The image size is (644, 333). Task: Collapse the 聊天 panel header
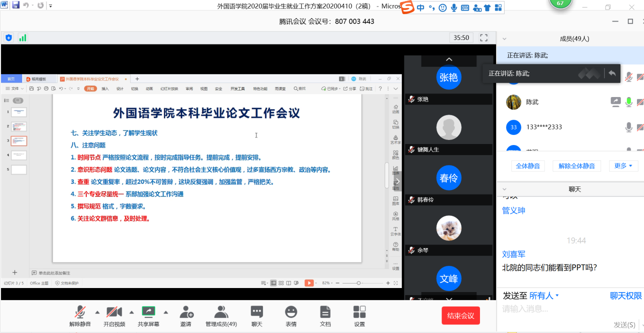click(504, 189)
